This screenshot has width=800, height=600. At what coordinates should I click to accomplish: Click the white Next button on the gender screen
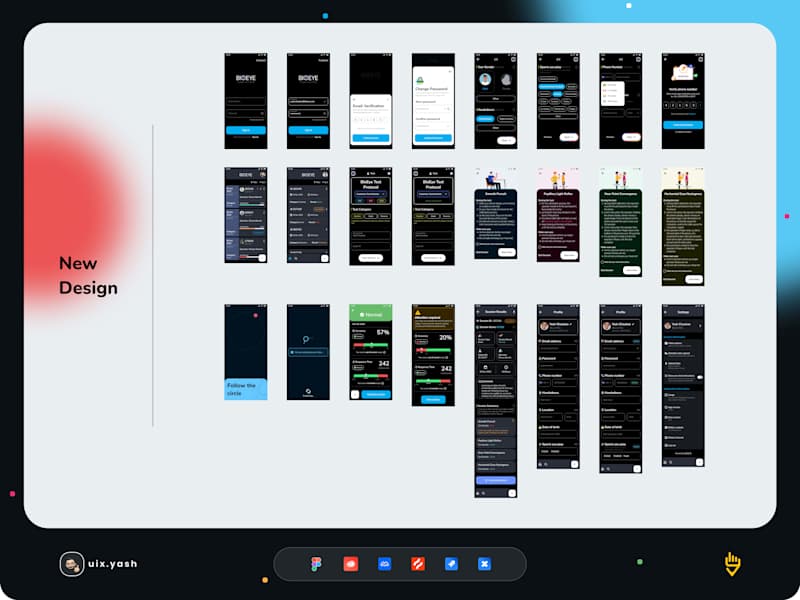tap(506, 140)
